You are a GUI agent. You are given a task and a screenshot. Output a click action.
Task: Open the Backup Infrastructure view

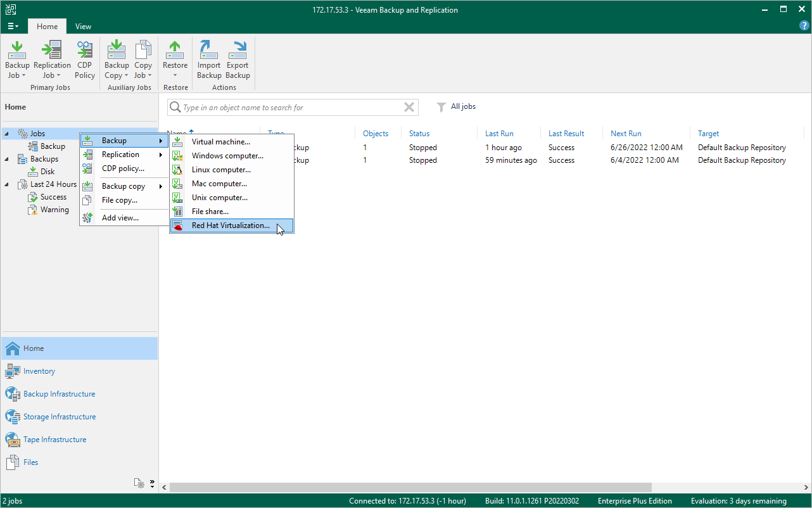60,394
